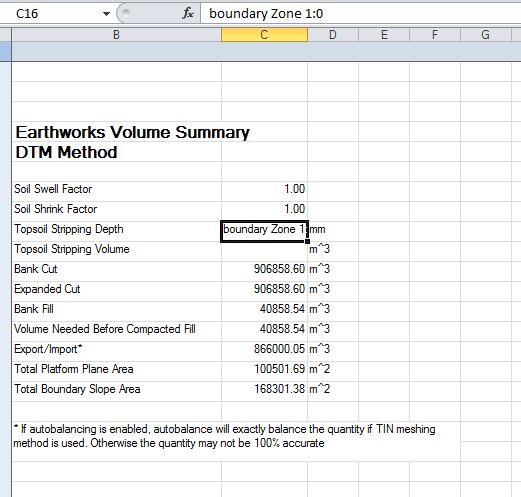Click the Soil Swell Factor value 1.00

(294, 189)
